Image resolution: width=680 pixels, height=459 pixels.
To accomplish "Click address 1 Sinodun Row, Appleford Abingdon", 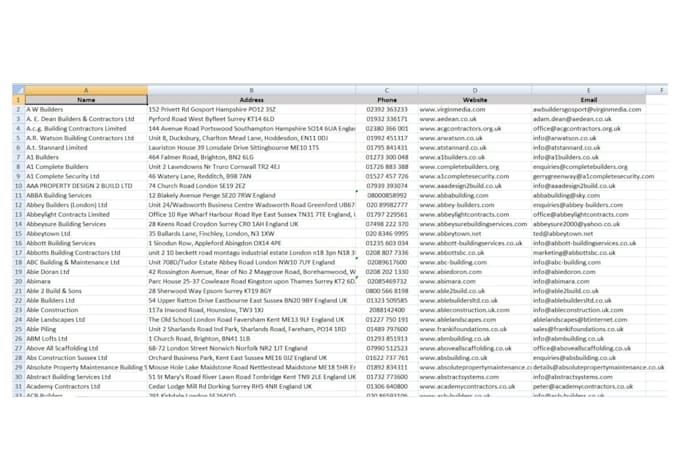I will click(x=252, y=243).
